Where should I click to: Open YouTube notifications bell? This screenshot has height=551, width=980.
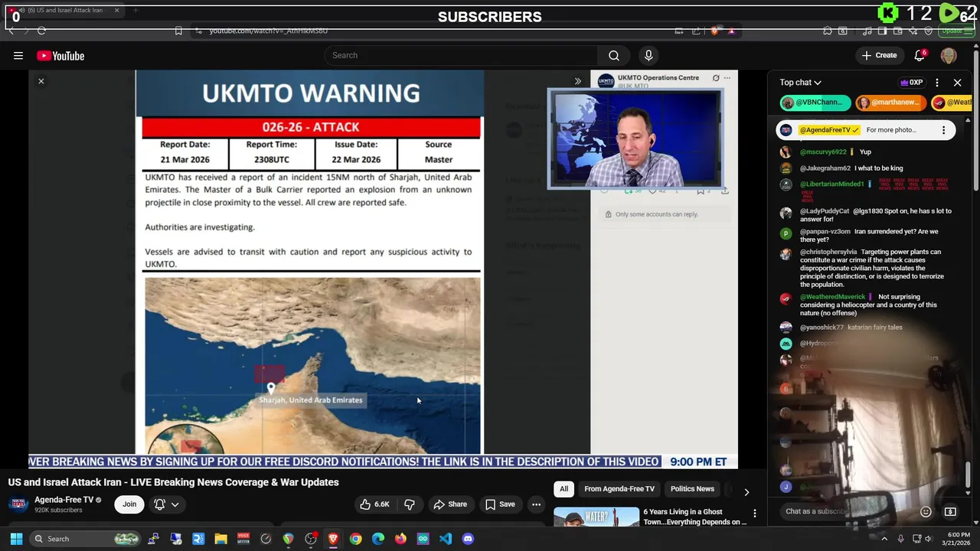(x=920, y=55)
